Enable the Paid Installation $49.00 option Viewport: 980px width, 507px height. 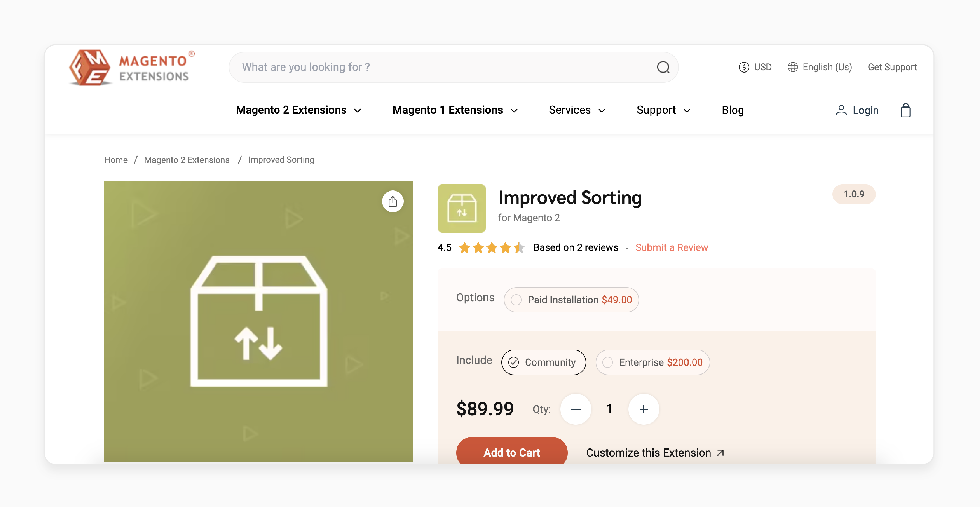coord(516,299)
